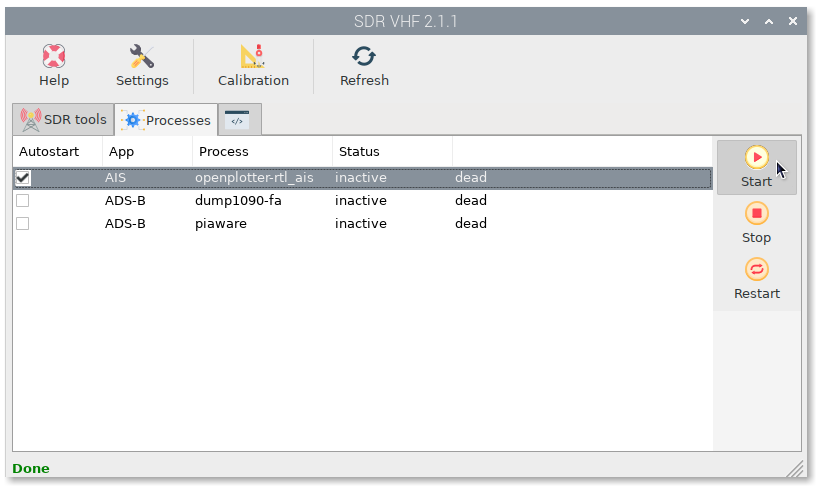816x488 pixels.
Task: Close the SDR VHF window
Action: (x=793, y=21)
